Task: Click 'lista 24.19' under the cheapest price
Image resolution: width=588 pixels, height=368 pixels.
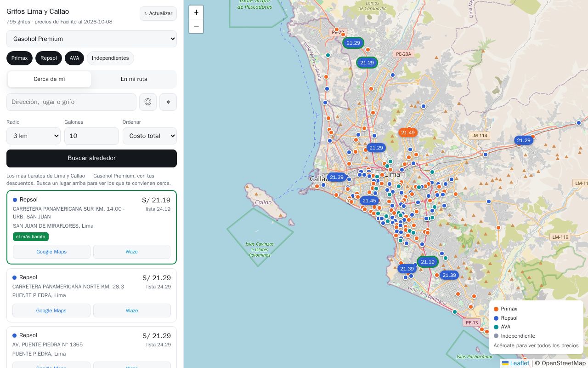Action: point(158,209)
